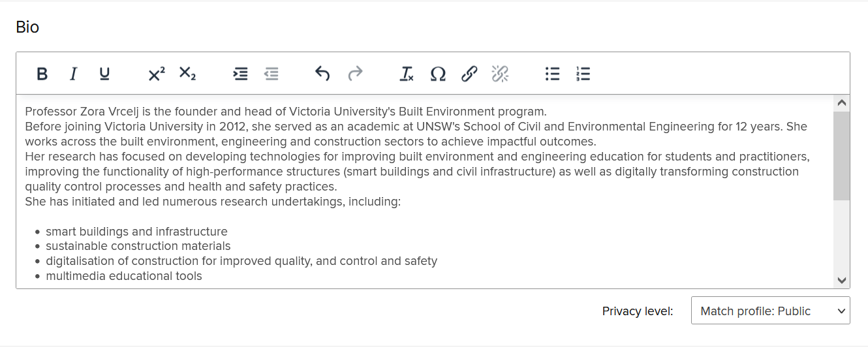Remove formatting from selected text
Image resolution: width=868 pixels, height=355 pixels.
pyautogui.click(x=407, y=74)
